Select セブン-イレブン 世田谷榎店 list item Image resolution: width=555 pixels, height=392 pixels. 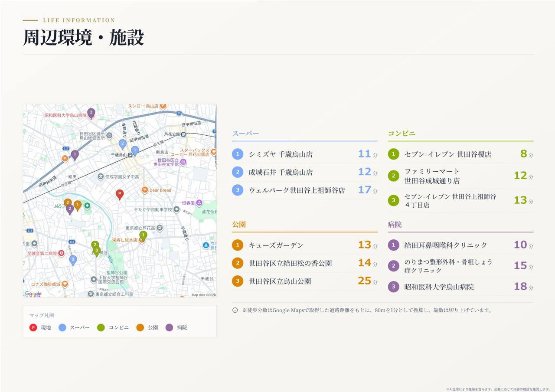tap(460, 154)
